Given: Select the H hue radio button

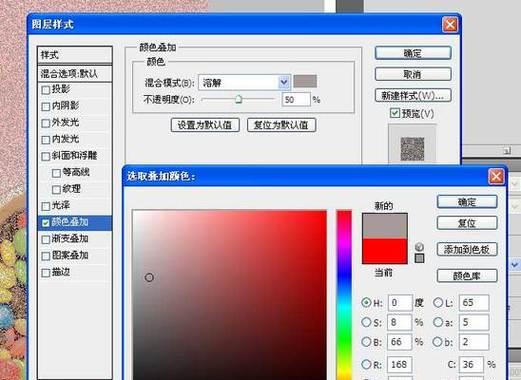Looking at the screenshot, I should (366, 302).
